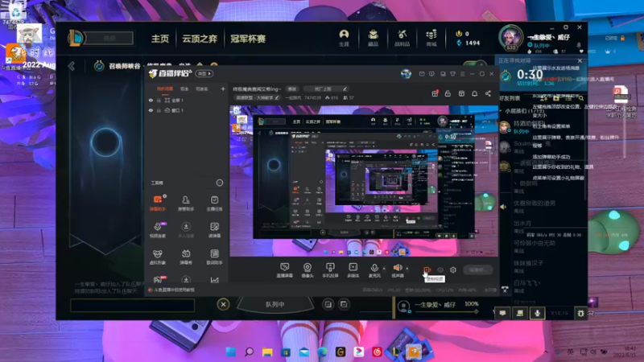Open summoner profile avatar in League client
Screen dimensions: 644x362
coord(510,38)
